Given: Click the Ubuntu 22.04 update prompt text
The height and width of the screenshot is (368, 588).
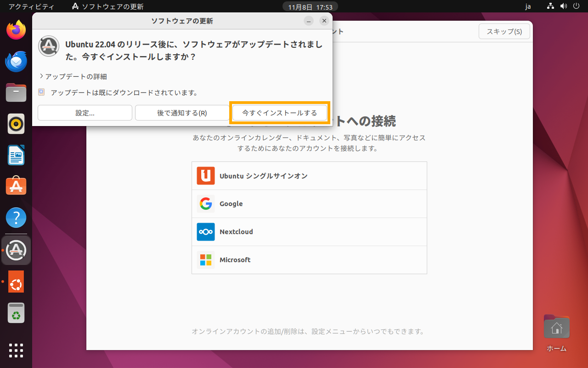Looking at the screenshot, I should click(x=194, y=51).
